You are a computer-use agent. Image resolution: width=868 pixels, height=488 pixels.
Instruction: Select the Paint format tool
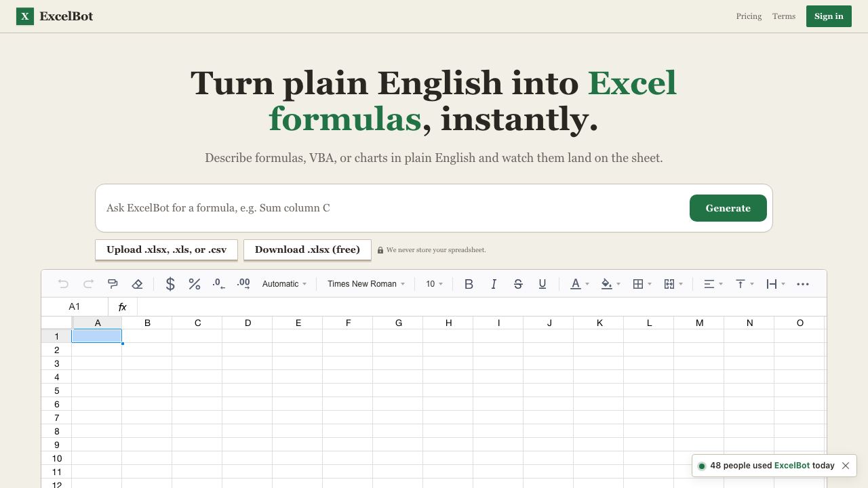113,284
